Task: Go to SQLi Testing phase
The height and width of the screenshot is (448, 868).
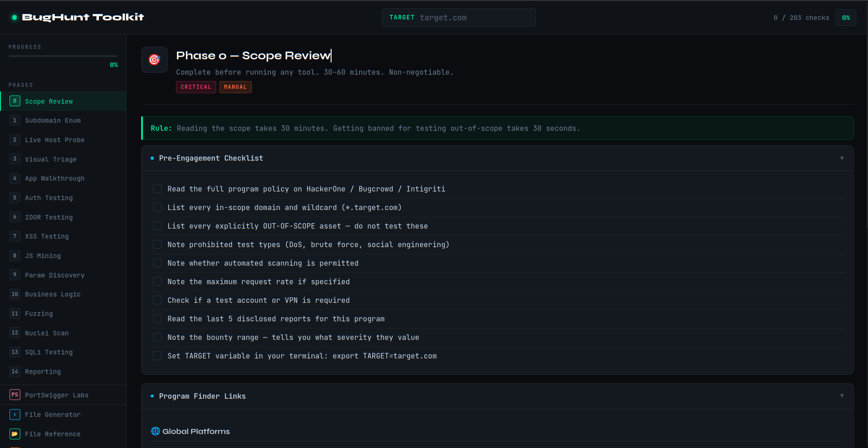Action: 63,352
